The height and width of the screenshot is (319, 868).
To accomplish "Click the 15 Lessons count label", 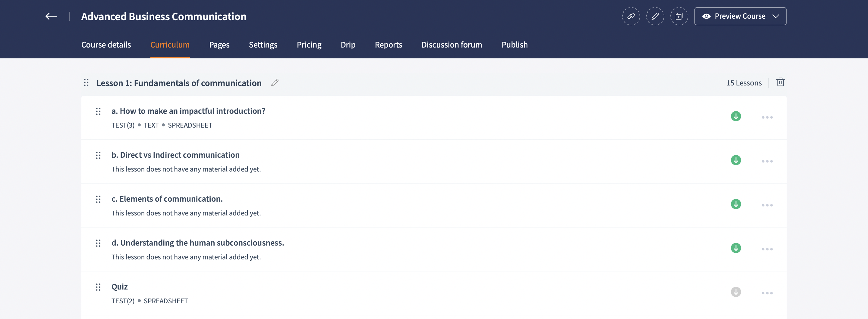I will click(744, 83).
